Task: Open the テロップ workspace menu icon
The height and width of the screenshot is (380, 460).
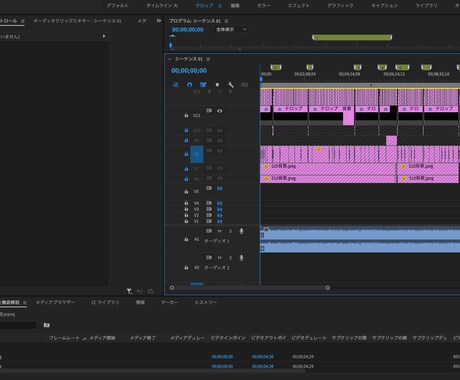Action: click(220, 6)
